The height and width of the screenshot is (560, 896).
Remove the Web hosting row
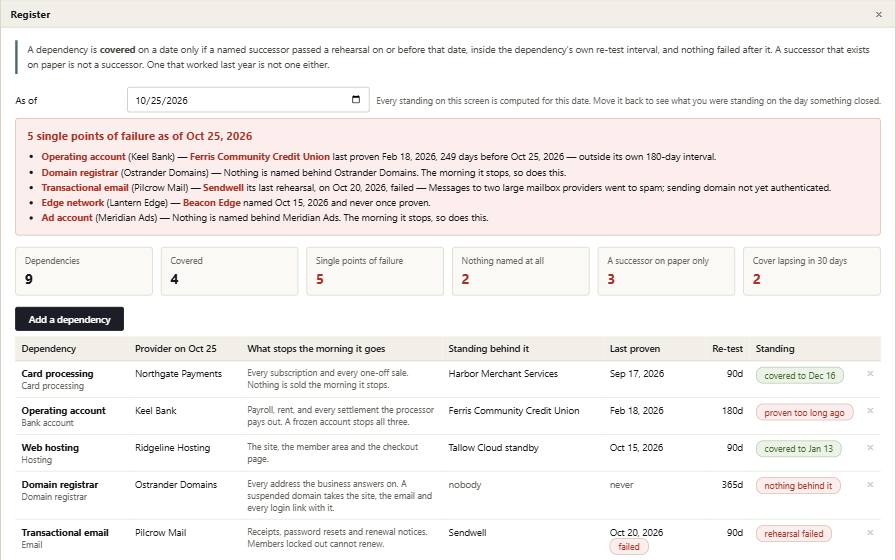pos(870,448)
